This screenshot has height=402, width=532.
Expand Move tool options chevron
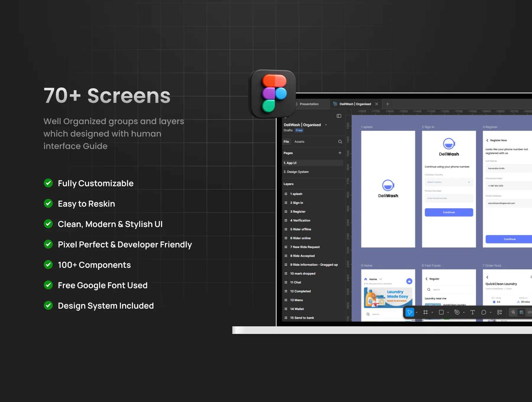416,312
